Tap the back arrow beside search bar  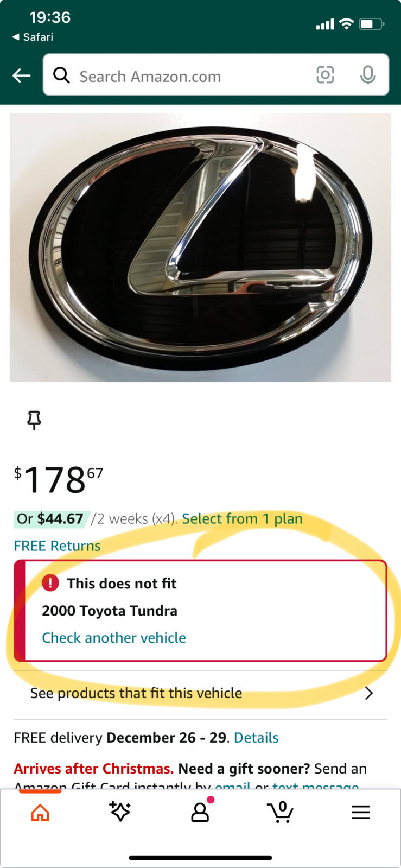click(22, 75)
